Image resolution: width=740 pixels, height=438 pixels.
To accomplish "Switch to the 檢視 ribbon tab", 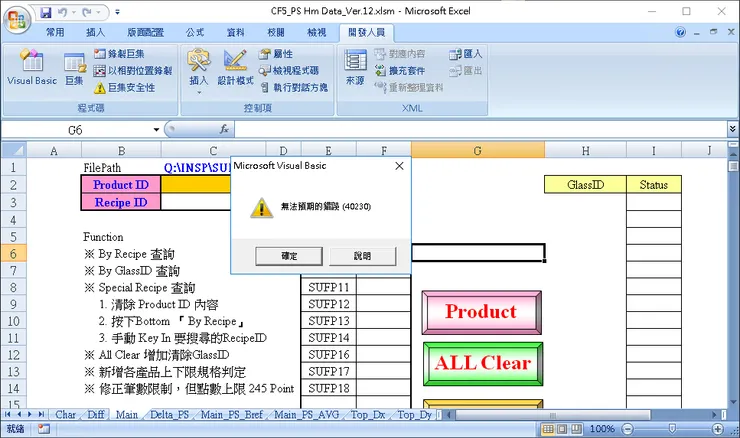I will 317,32.
